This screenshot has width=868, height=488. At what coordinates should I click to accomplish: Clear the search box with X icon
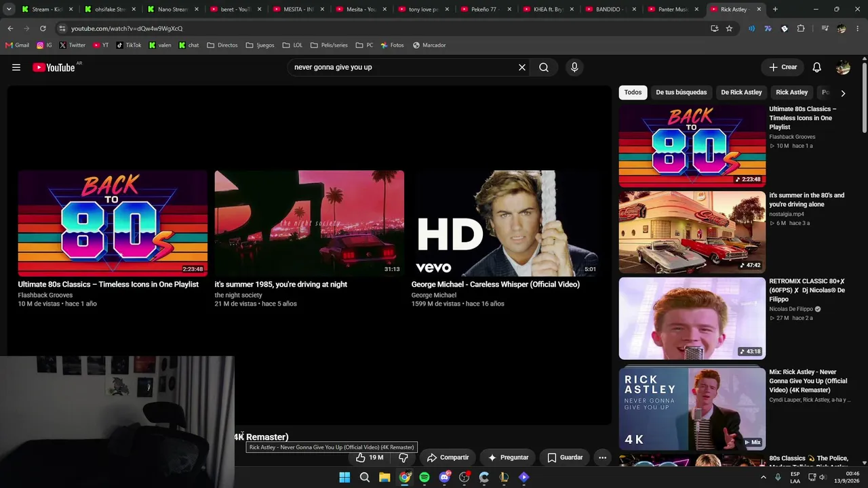click(x=522, y=67)
